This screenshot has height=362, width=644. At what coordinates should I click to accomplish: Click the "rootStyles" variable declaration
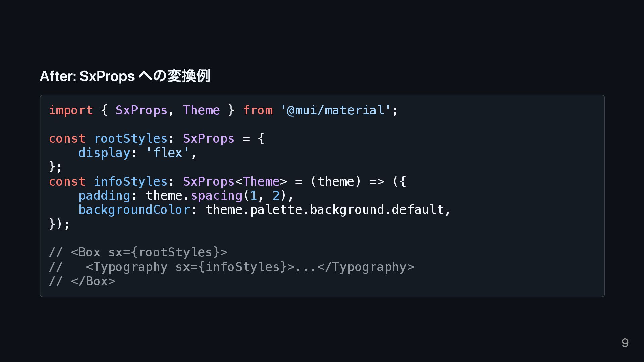click(130, 139)
